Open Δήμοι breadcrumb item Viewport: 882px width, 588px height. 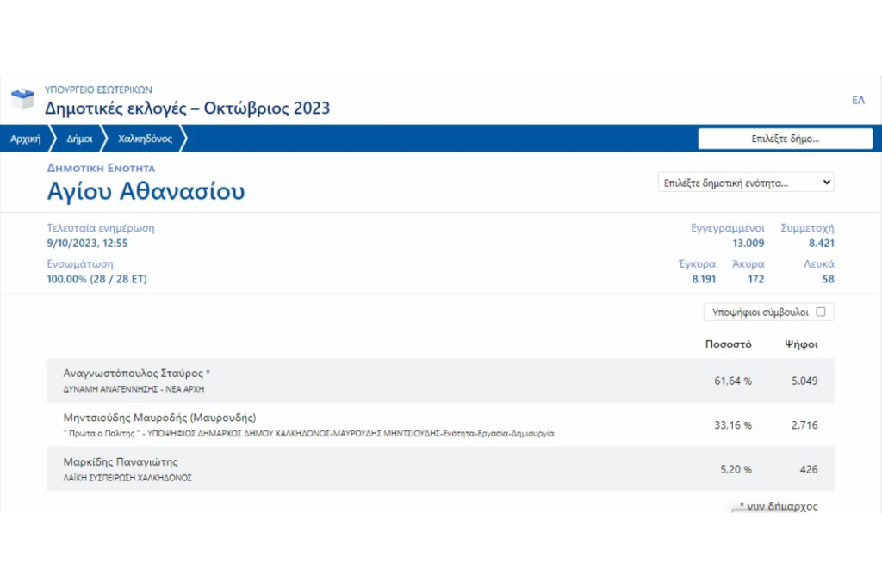[x=79, y=139]
